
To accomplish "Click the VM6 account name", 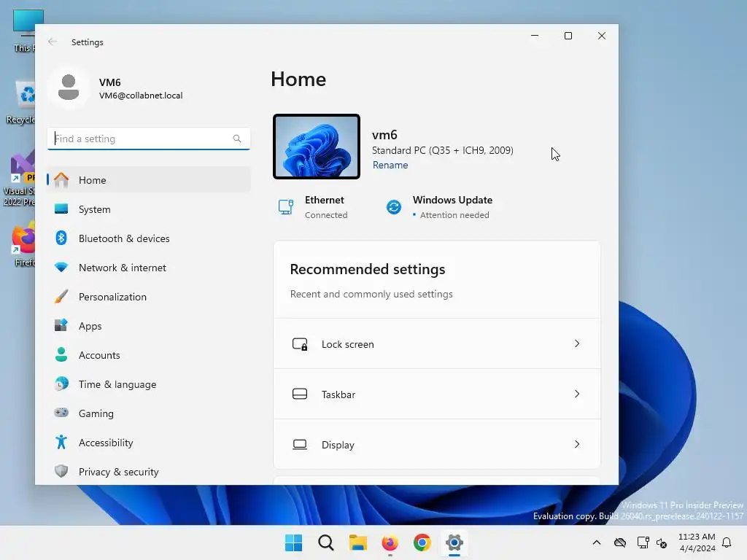I will (109, 82).
